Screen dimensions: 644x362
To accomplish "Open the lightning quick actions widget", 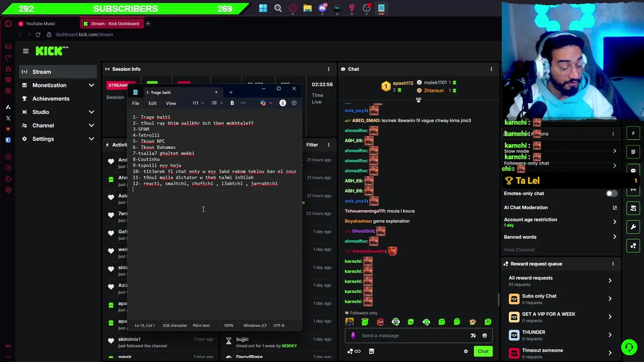I will click(633, 133).
